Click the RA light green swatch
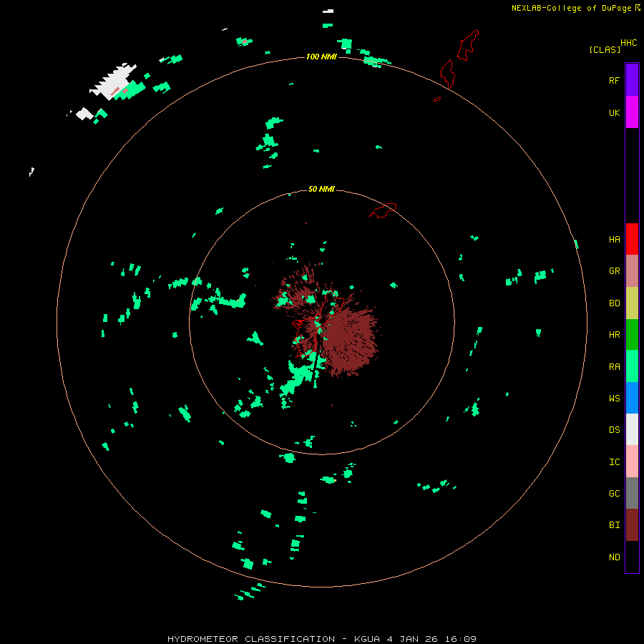 pyautogui.click(x=632, y=366)
